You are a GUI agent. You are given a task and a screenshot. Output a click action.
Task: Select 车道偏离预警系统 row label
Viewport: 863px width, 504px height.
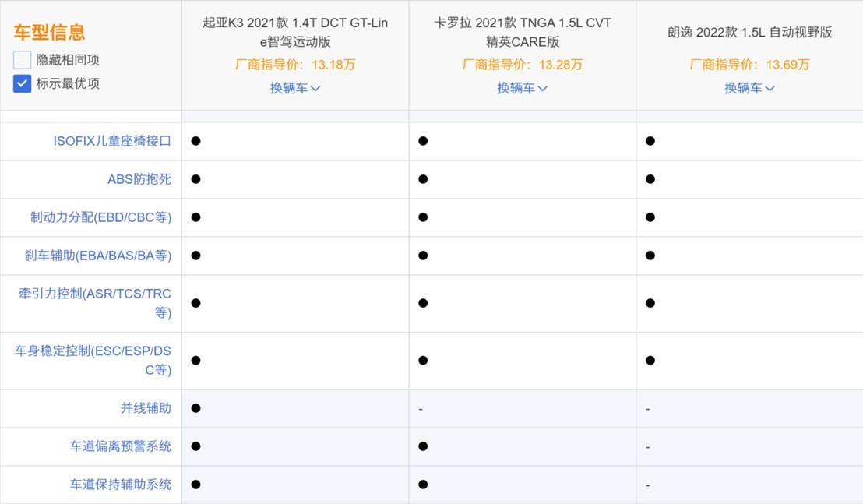coord(121,446)
